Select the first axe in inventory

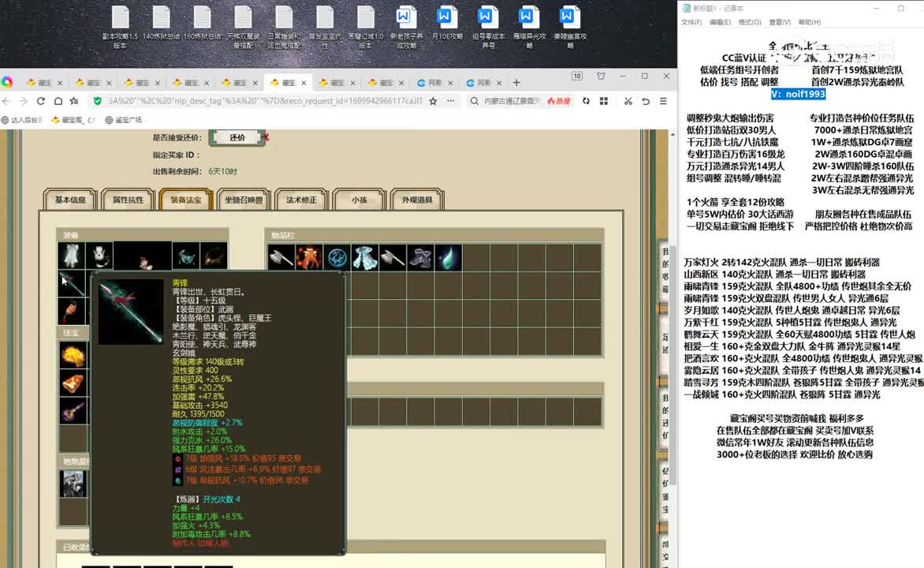(x=281, y=258)
